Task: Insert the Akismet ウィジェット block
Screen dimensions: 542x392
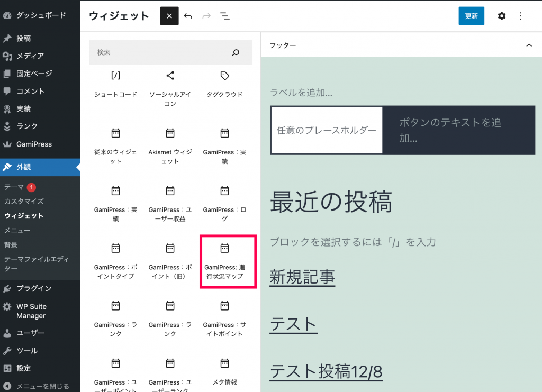Action: click(x=170, y=147)
